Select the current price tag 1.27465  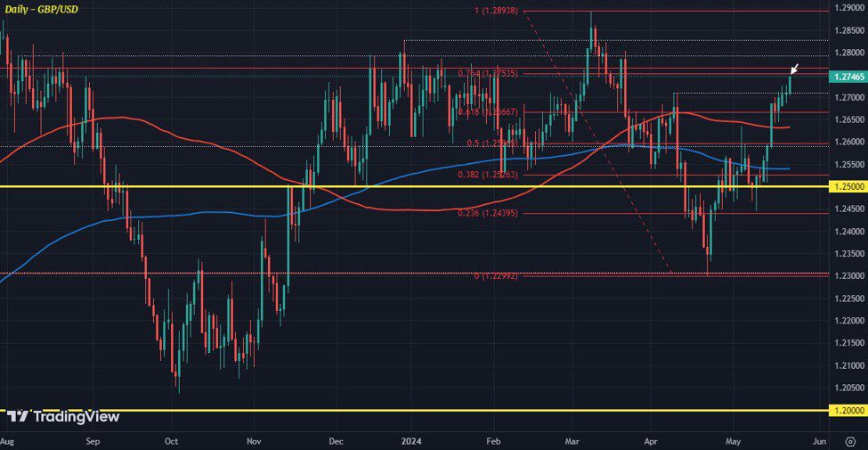848,78
